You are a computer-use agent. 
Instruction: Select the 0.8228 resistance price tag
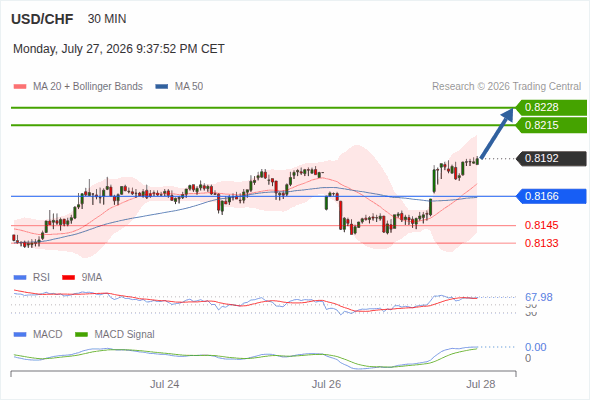coord(551,108)
